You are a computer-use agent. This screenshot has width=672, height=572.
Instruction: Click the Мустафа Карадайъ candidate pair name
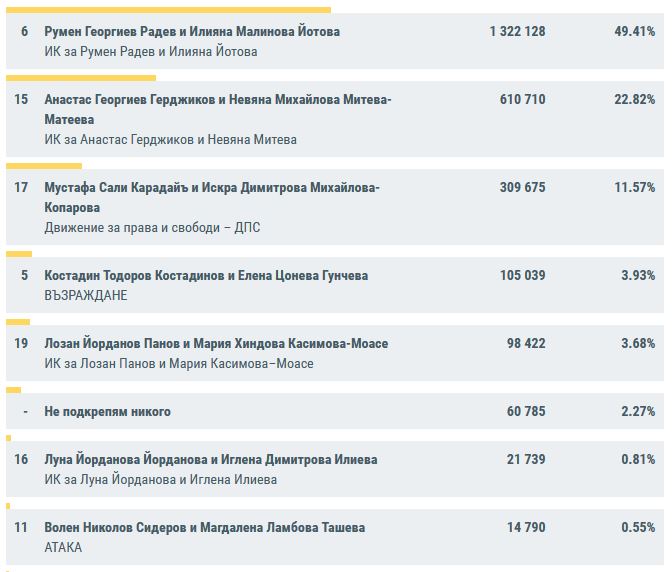(212, 188)
